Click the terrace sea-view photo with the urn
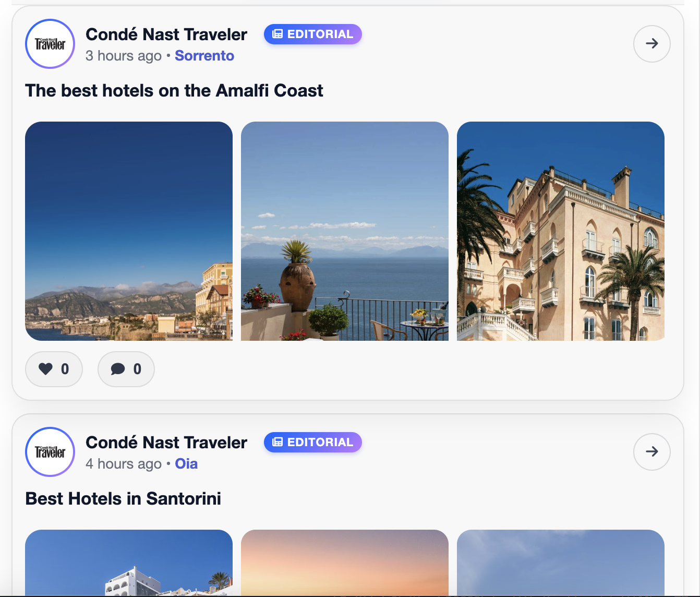This screenshot has width=700, height=597. (x=344, y=231)
